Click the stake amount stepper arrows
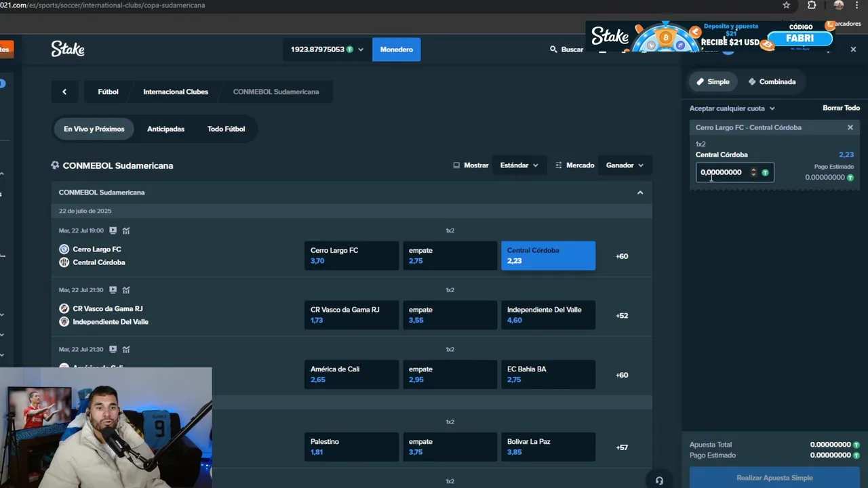Viewport: 868px width, 488px height. tap(753, 172)
